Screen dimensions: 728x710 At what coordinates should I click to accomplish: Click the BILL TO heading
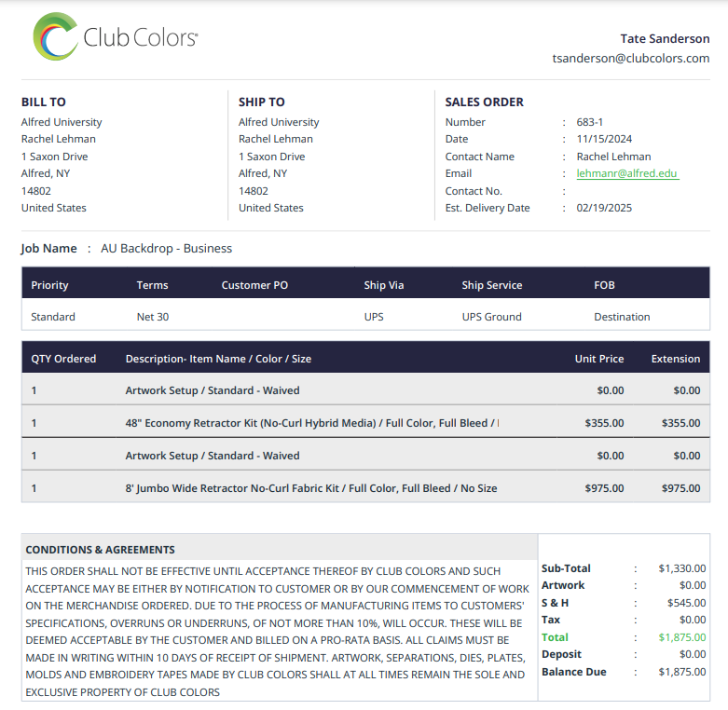(x=43, y=102)
